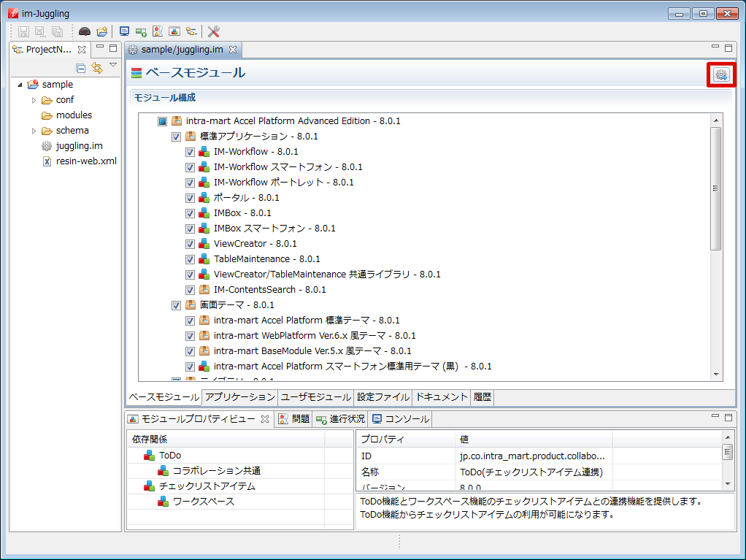Uncheck IMBox - 8.0.1 checkbox
Screen dimensions: 746x560
click(x=190, y=213)
